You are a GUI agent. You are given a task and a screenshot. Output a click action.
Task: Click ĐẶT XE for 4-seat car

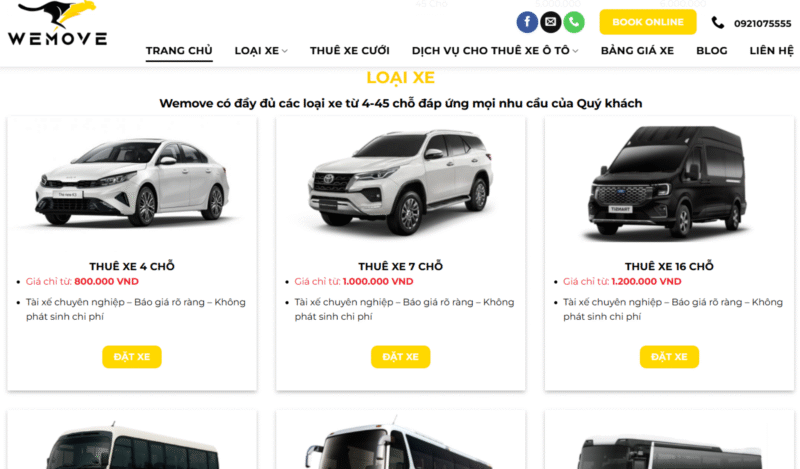click(x=132, y=357)
